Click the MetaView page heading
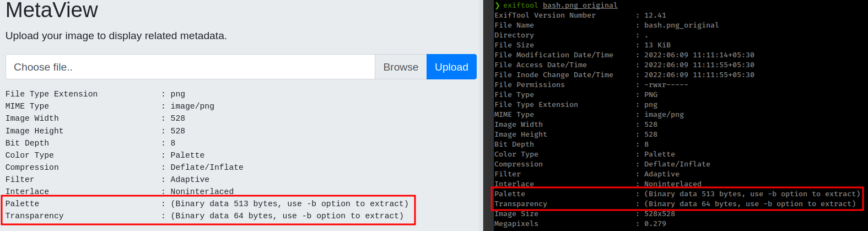This screenshot has height=231, width=868. [x=52, y=10]
